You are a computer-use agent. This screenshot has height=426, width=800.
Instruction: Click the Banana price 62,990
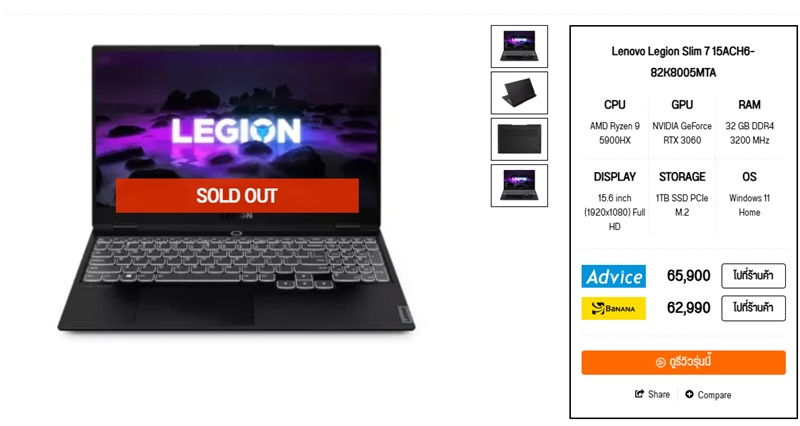point(688,308)
